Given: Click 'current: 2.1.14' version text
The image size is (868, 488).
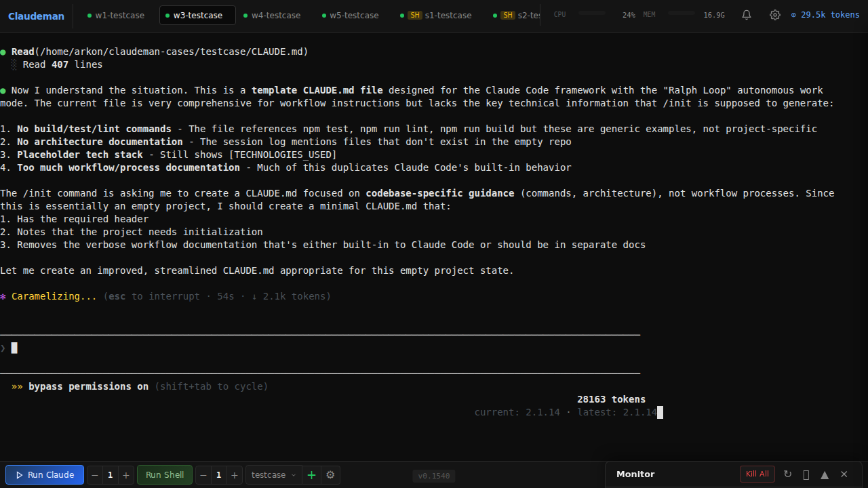Looking at the screenshot, I should pos(517,412).
